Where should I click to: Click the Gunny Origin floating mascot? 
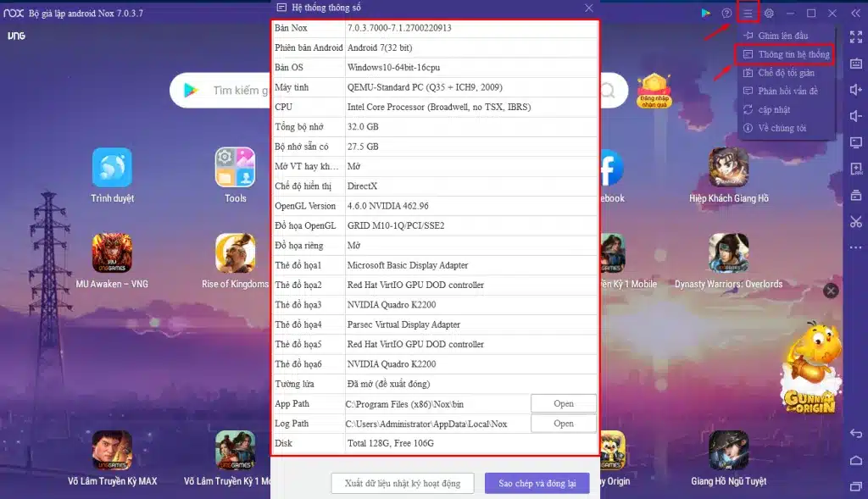[811, 368]
